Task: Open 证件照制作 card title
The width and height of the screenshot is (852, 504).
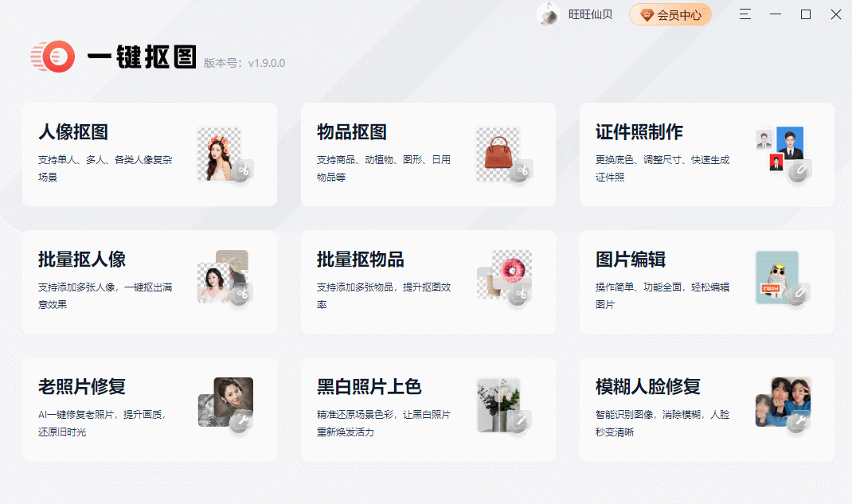Action: [639, 132]
